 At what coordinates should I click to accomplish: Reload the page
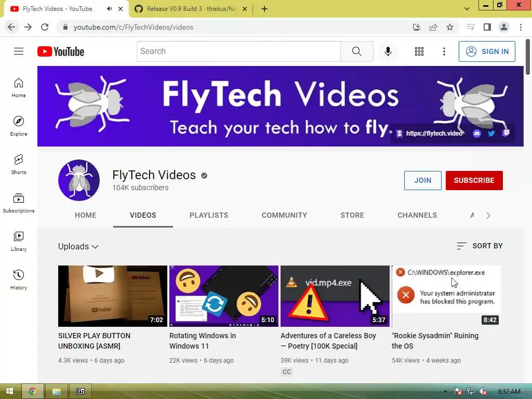45,27
